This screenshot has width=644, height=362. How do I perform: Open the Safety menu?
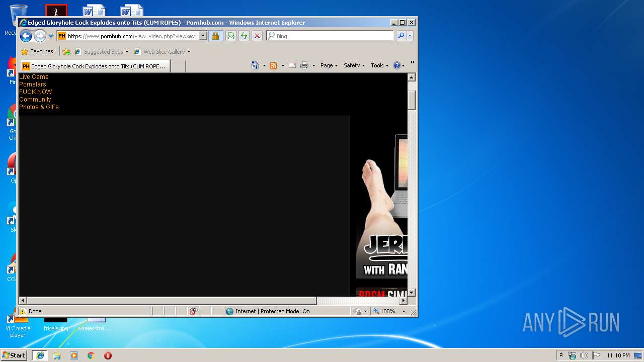(354, 65)
